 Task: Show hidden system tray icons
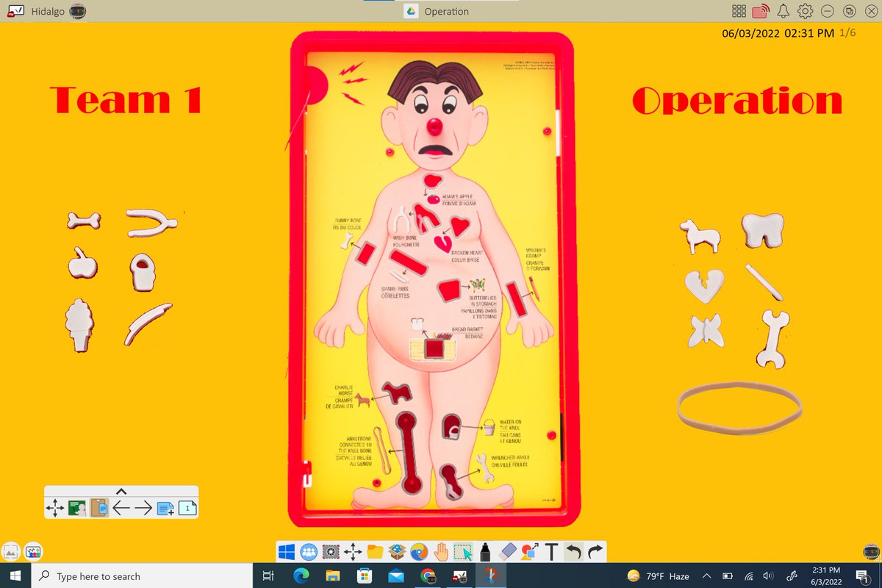tap(707, 576)
